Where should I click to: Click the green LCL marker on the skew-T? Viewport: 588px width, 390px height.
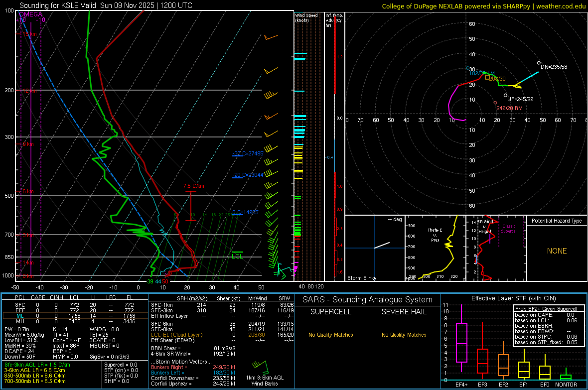[x=237, y=256]
